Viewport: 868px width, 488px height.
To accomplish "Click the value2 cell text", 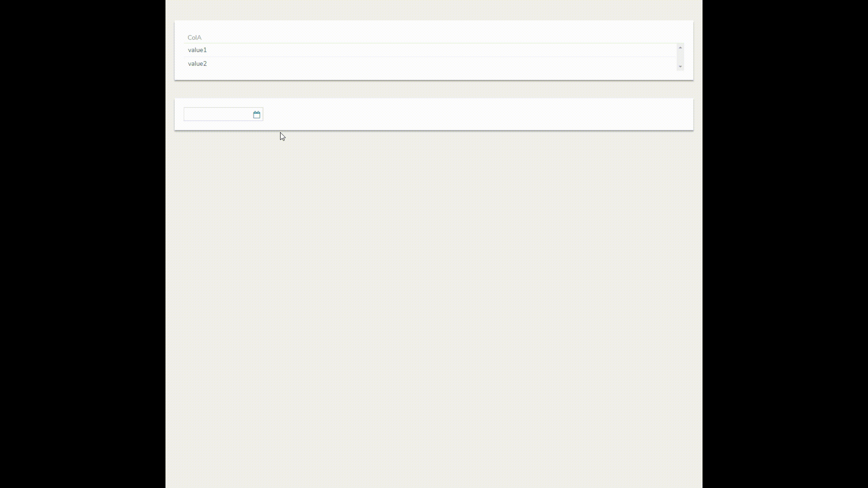I will pos(197,63).
